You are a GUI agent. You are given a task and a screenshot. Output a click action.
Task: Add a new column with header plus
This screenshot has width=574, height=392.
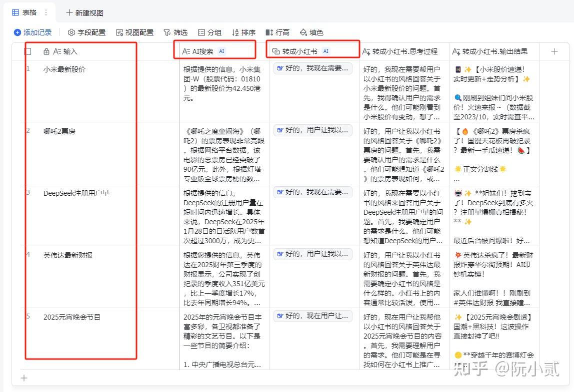(554, 51)
